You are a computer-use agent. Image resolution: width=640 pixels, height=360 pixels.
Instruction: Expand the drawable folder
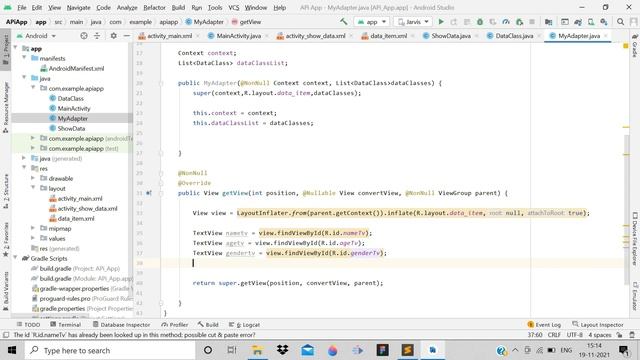click(x=33, y=178)
